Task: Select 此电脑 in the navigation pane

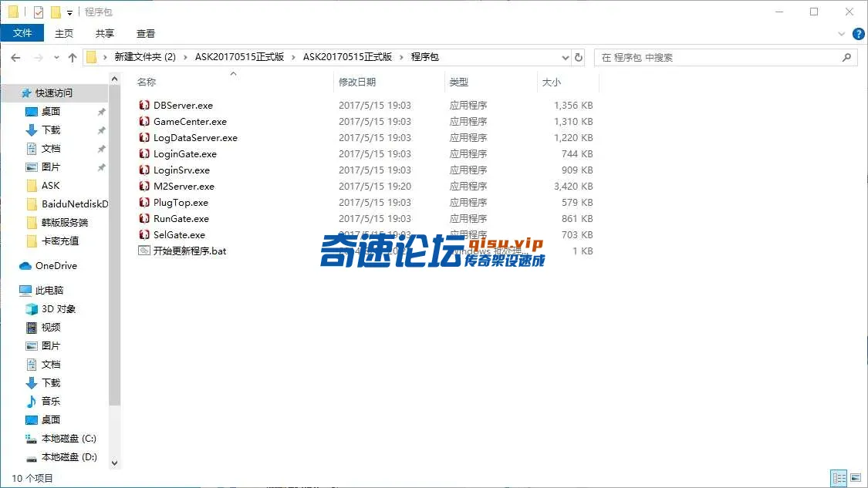Action: click(x=42, y=290)
